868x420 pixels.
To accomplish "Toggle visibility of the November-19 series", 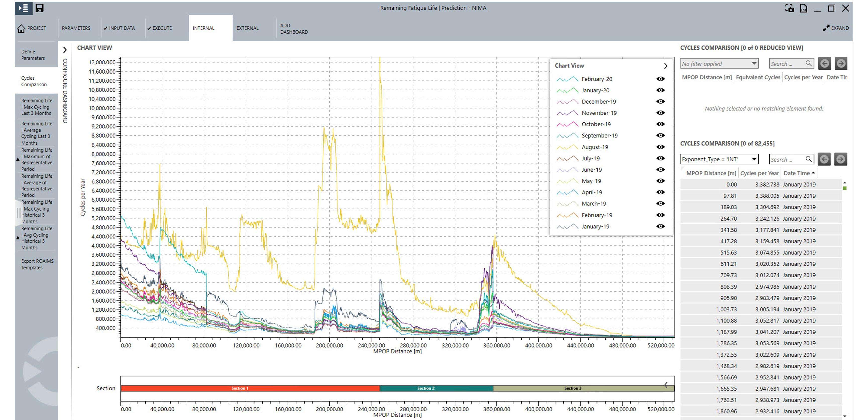I will [x=661, y=113].
